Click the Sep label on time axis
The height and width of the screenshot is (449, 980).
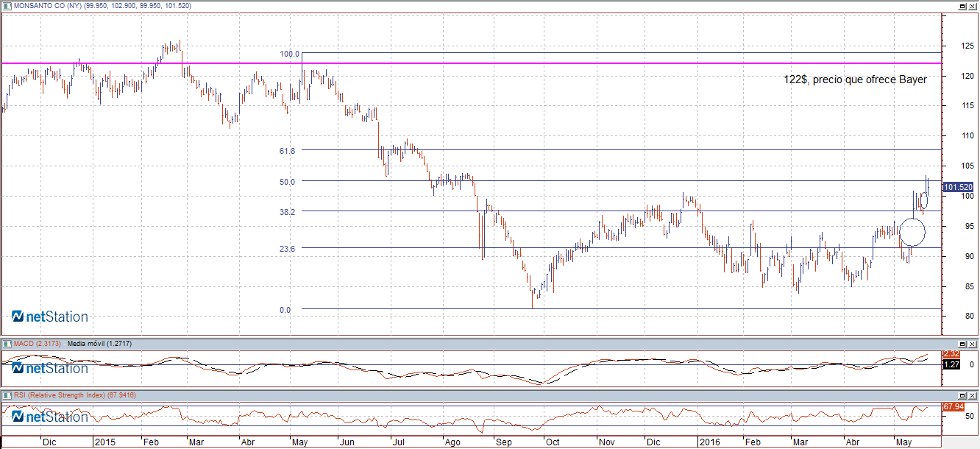[x=504, y=442]
